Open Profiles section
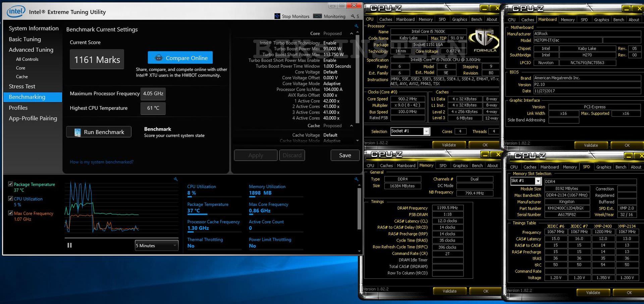This screenshot has width=644, height=304. tap(18, 108)
